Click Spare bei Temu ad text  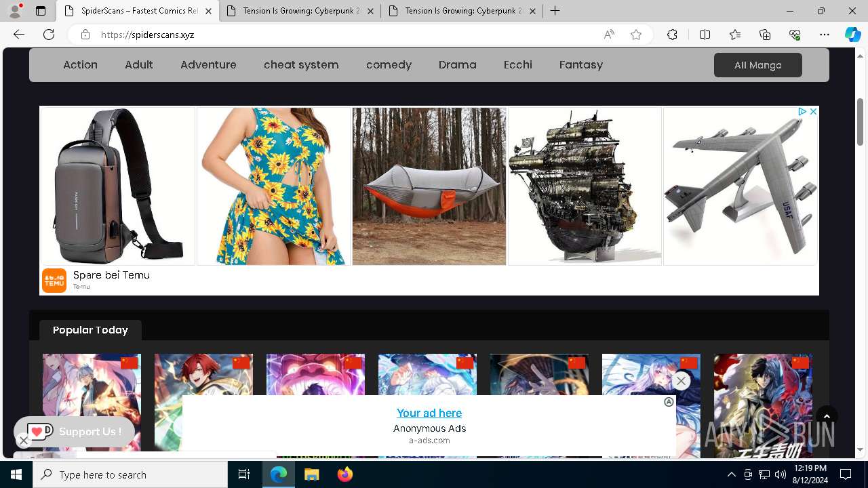(111, 275)
